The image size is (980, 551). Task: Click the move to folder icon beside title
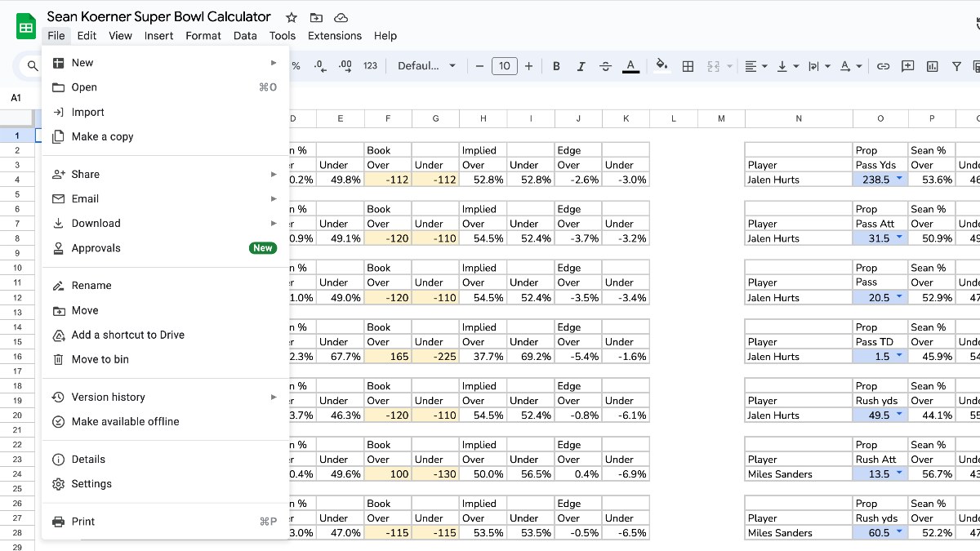coord(316,17)
